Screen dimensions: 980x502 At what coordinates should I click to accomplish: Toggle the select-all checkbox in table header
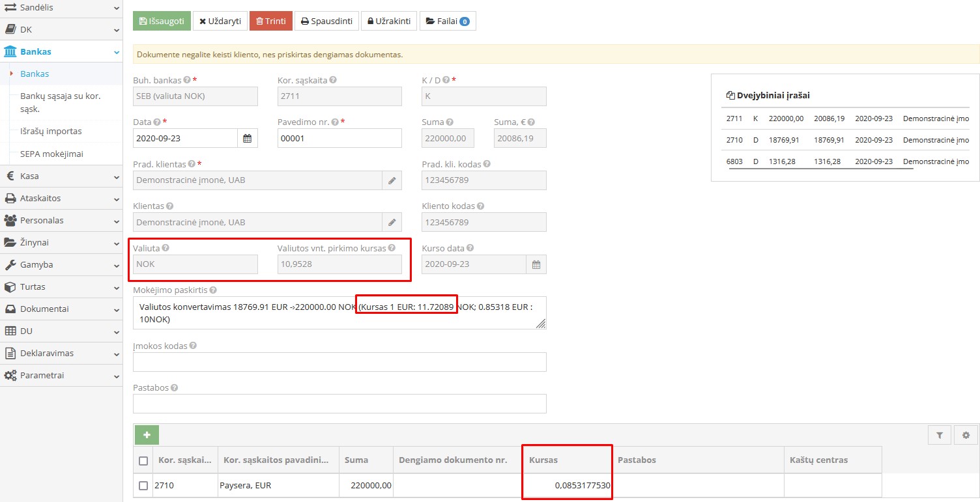pos(143,460)
